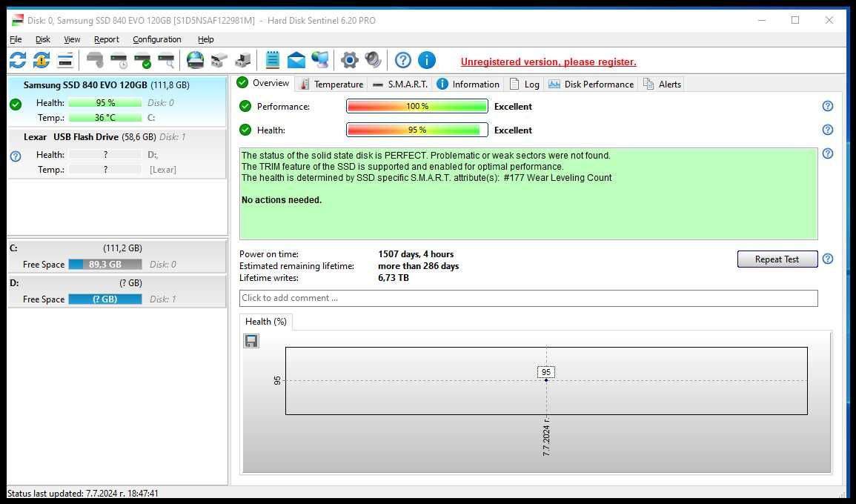856x504 pixels.
Task: Click the floppy save icon above Health graph
Action: click(x=251, y=341)
